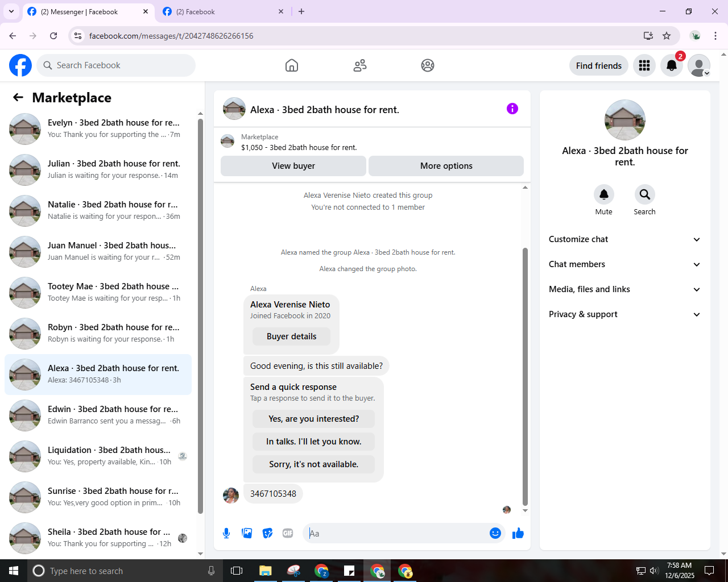Viewport: 728px width, 582px height.
Task: Open Liquidation conversation in list
Action: [98, 456]
